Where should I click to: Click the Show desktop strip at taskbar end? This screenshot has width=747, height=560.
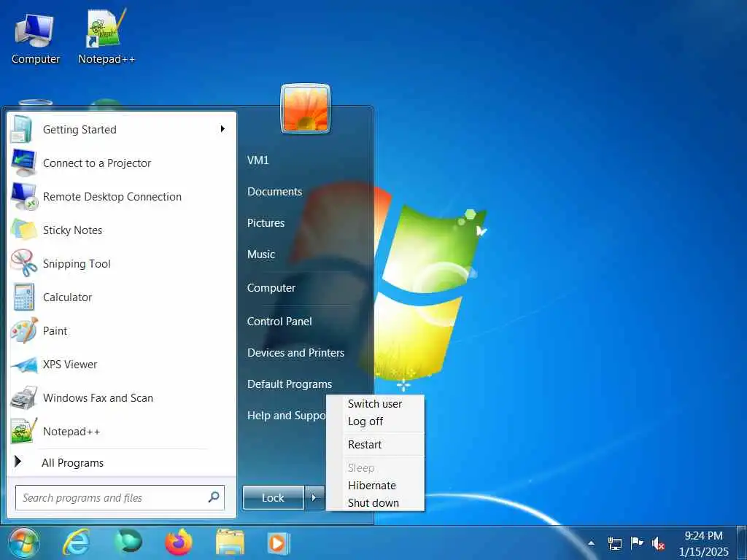point(742,542)
